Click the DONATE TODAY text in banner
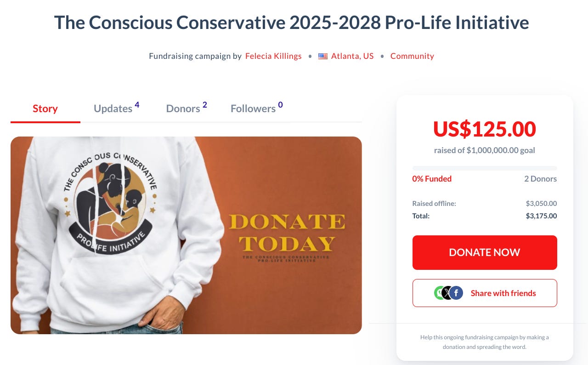The width and height of the screenshot is (588, 365). pos(287,233)
